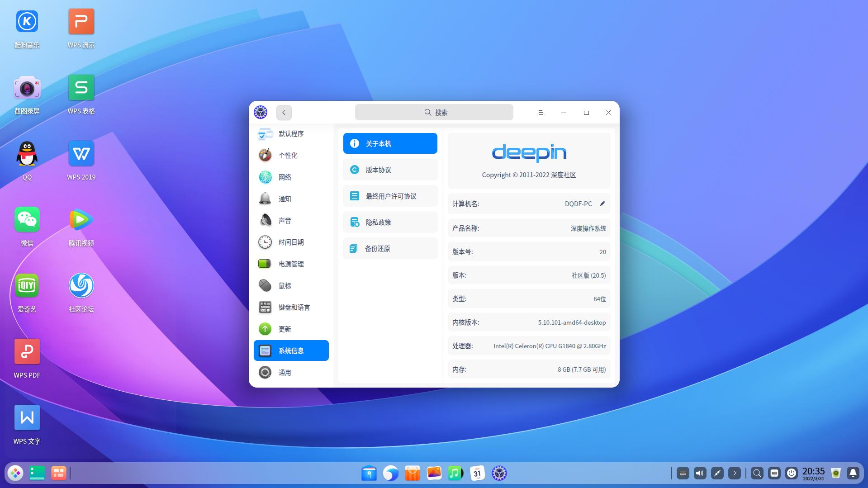Minimize the control center window
Viewport: 868px width, 488px height.
[x=564, y=113]
